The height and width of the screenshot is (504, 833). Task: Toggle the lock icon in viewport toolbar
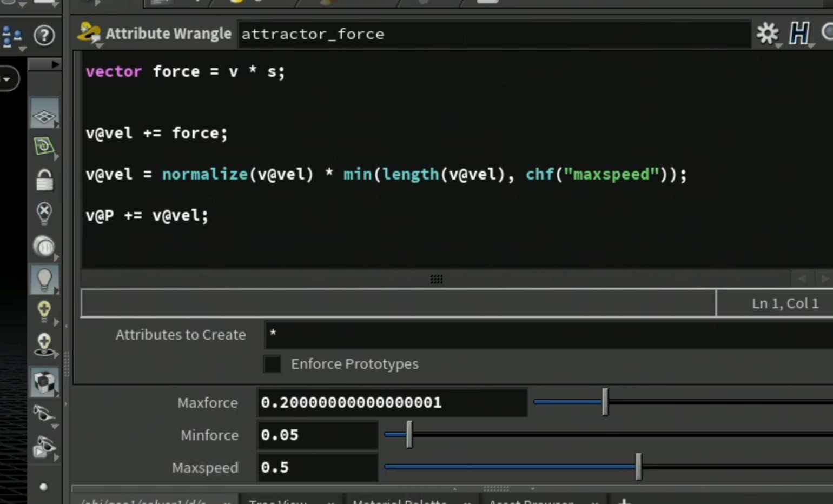tap(44, 180)
